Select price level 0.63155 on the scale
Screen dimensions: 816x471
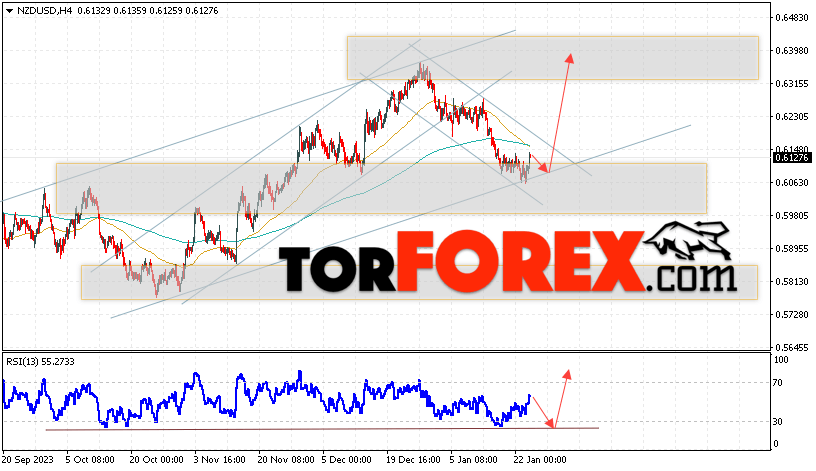(792, 83)
